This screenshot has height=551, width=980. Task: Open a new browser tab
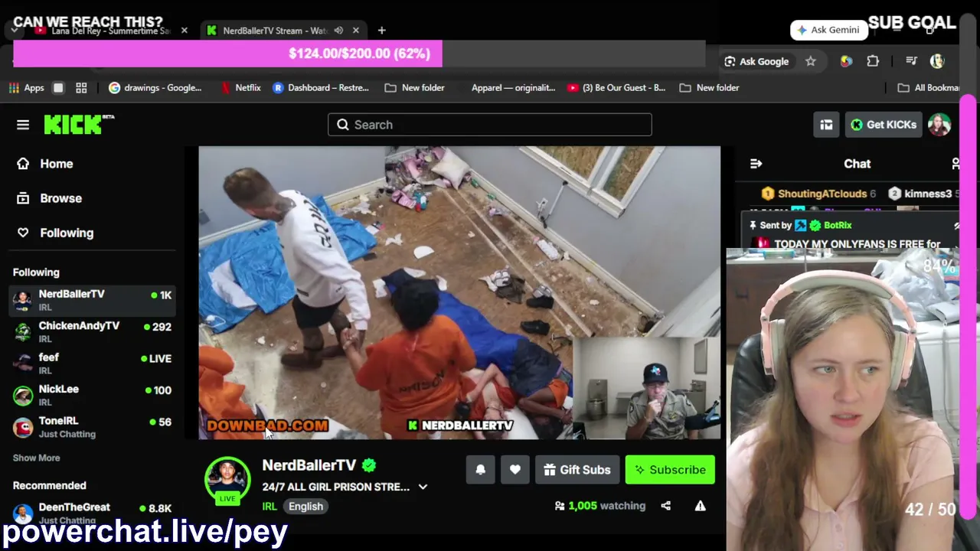[381, 31]
